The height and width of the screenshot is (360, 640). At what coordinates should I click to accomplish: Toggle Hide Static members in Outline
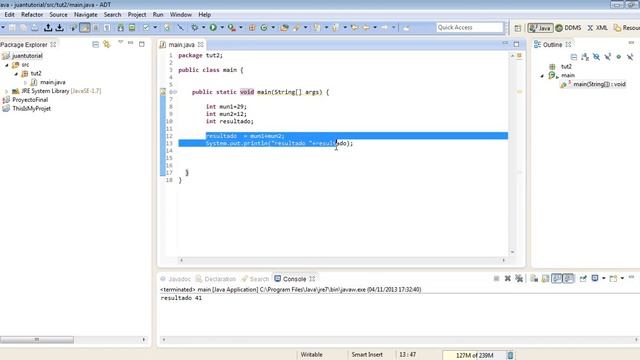pyautogui.click(x=608, y=57)
